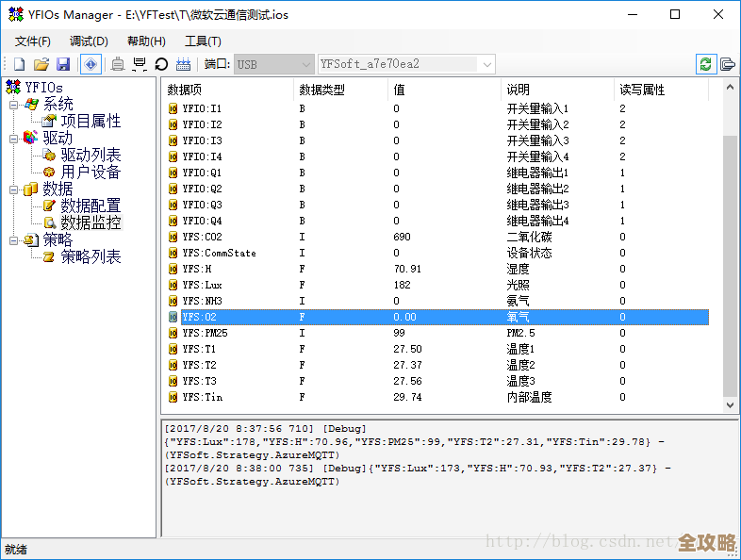
Task: Click the data list vertical scrollbar thumb
Action: pos(730,266)
